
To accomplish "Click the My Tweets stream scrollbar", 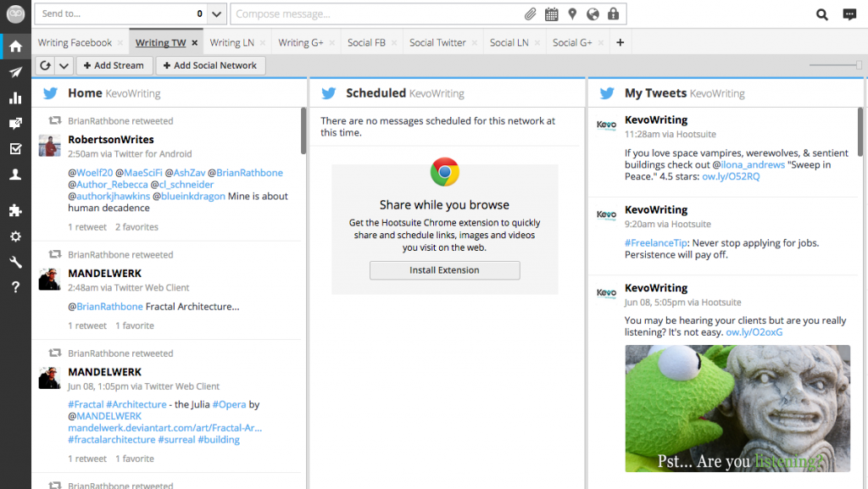I will tap(860, 131).
